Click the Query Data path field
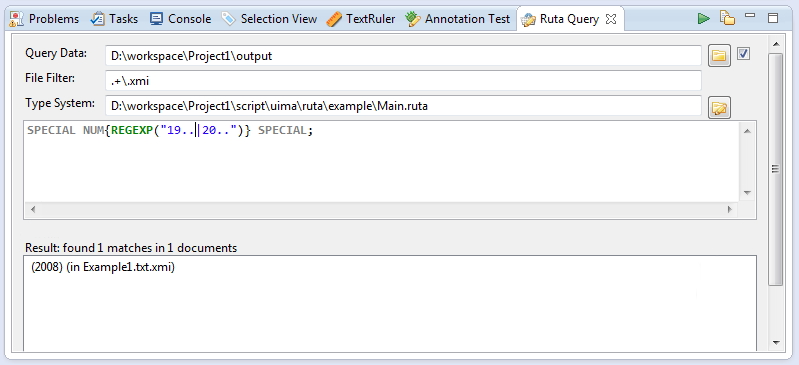 click(403, 56)
